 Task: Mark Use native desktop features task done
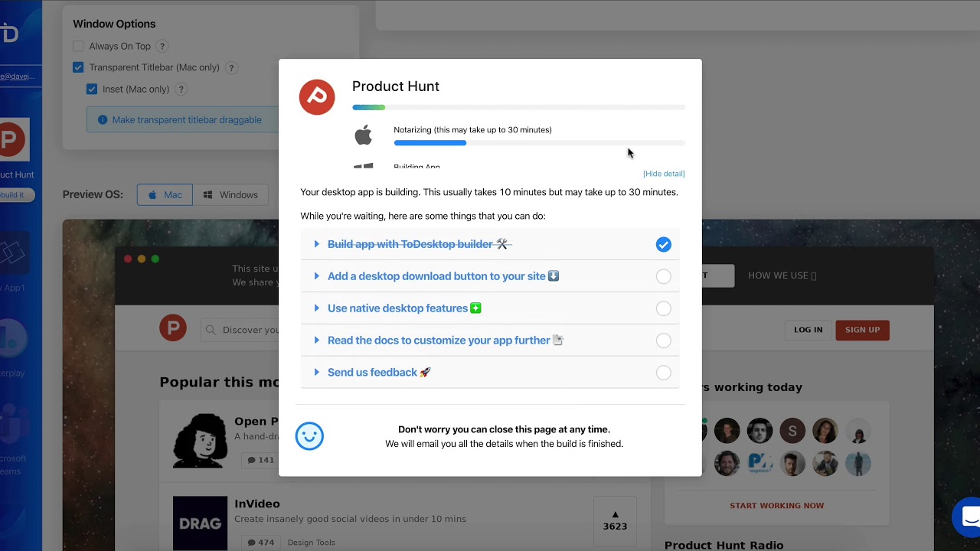[663, 309]
